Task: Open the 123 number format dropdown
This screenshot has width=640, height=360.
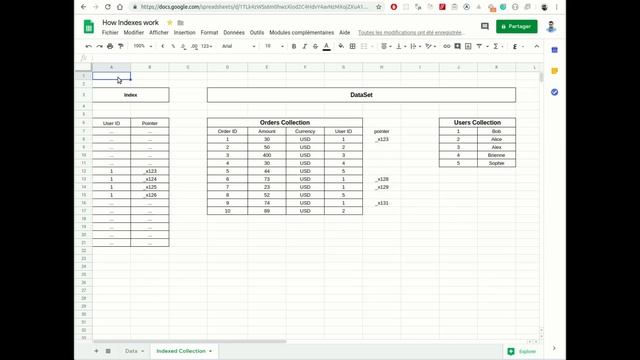Action: 207,47
